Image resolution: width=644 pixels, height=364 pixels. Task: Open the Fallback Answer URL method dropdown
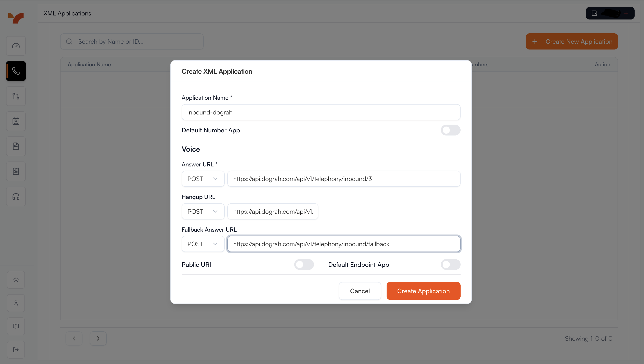pyautogui.click(x=203, y=244)
